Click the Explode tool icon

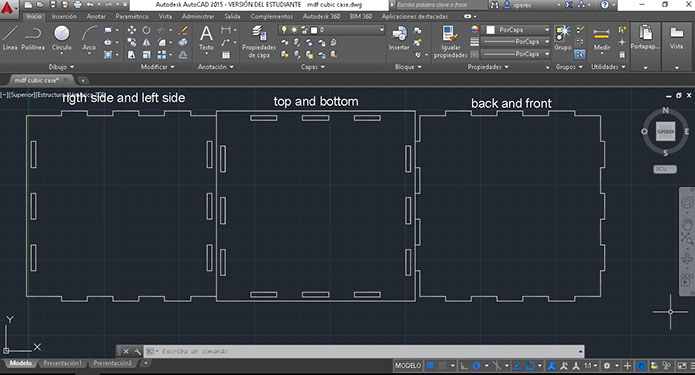click(183, 43)
